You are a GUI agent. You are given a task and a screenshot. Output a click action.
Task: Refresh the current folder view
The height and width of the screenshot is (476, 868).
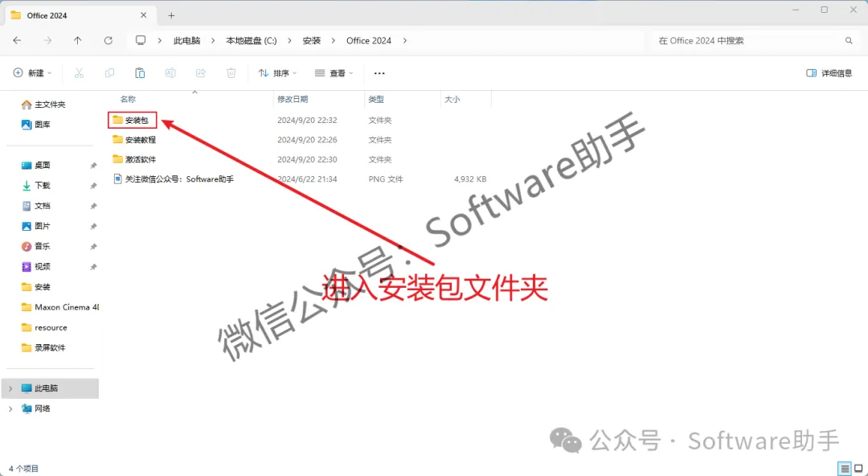[x=108, y=40]
